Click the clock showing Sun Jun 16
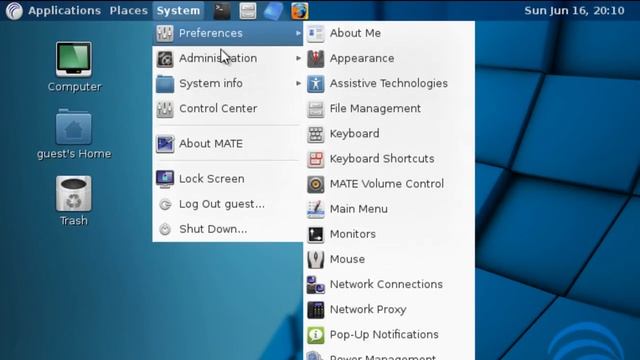The height and width of the screenshot is (360, 640). [x=574, y=11]
